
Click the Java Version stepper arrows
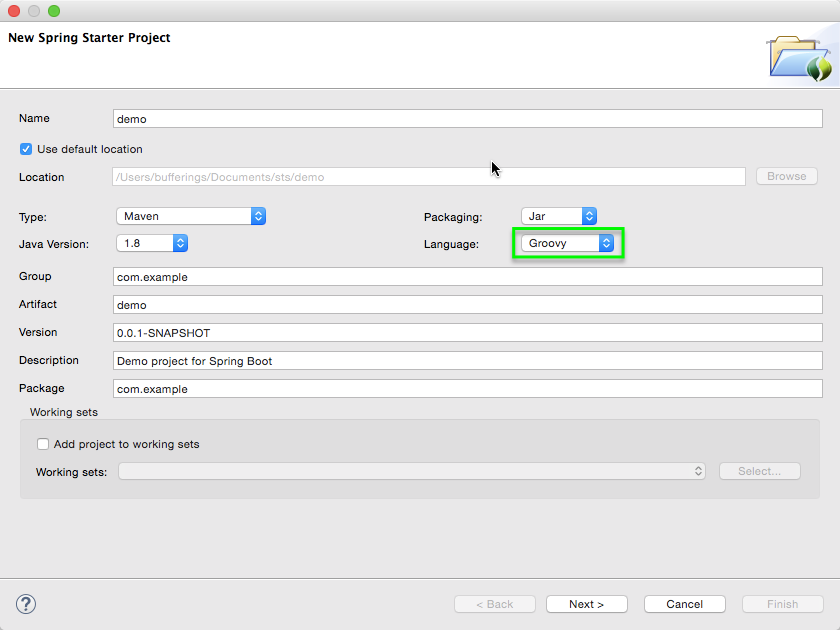(x=179, y=242)
